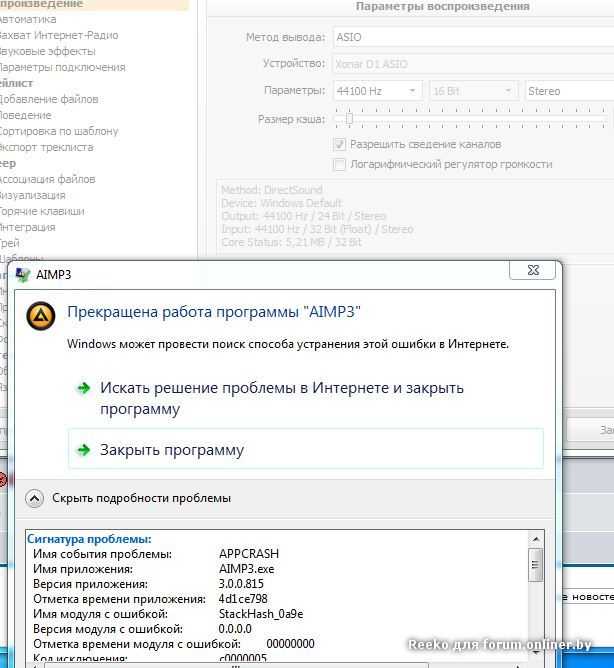Click the timestamp value 4d1ce798

pyautogui.click(x=243, y=599)
